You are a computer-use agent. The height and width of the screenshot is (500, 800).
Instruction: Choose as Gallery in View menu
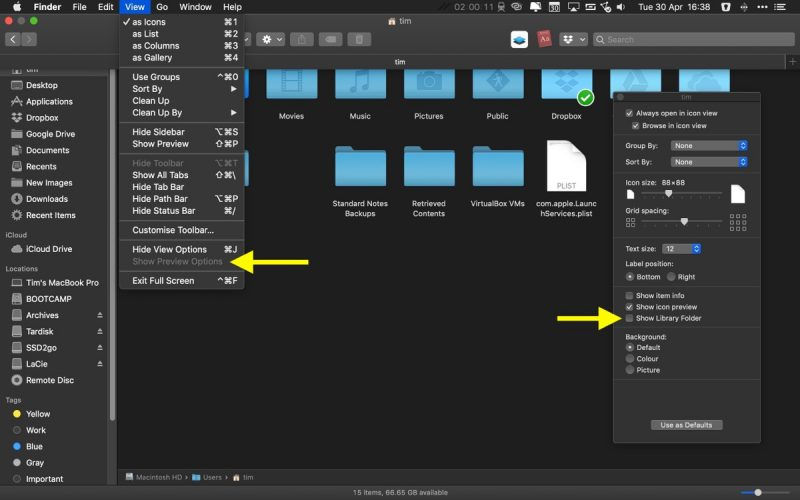(x=182, y=58)
